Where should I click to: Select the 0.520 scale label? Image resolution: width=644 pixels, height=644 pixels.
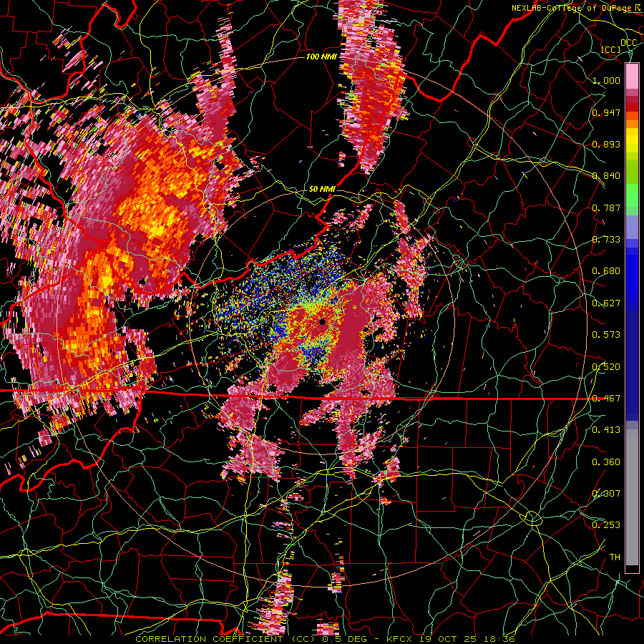click(606, 367)
